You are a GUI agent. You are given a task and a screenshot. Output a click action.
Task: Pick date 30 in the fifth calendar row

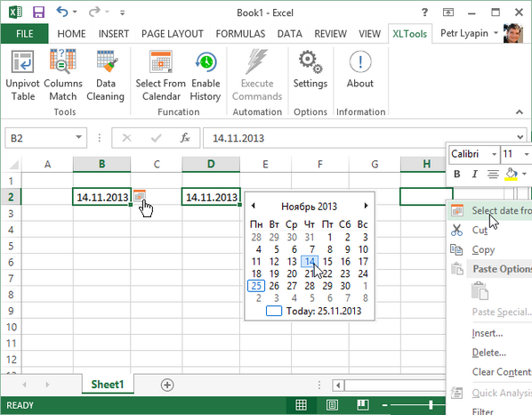(x=345, y=286)
